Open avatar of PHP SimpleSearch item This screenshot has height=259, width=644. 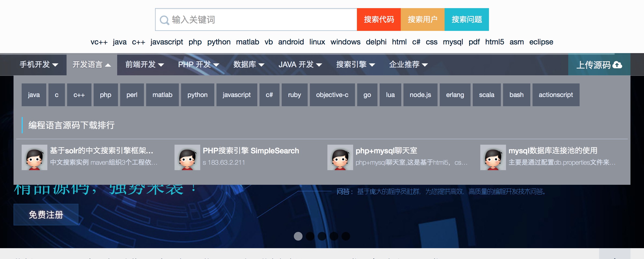click(187, 157)
